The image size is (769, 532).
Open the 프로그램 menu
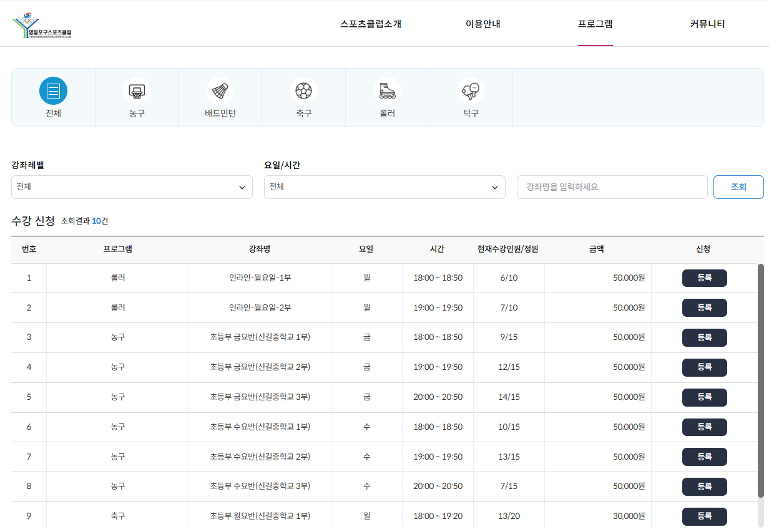click(x=595, y=24)
